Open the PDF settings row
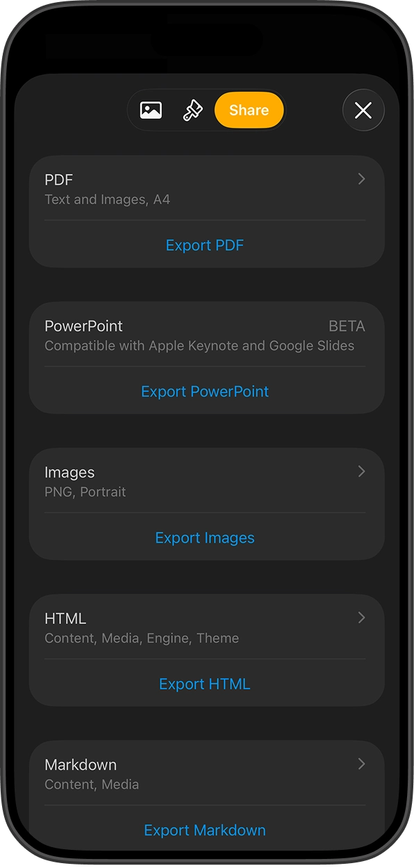414x868 pixels. pos(206,188)
